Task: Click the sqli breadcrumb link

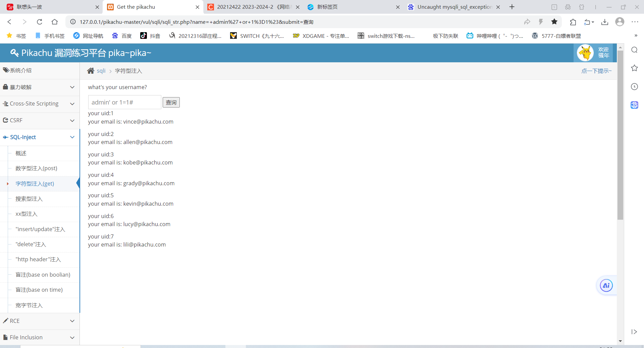Action: click(101, 71)
